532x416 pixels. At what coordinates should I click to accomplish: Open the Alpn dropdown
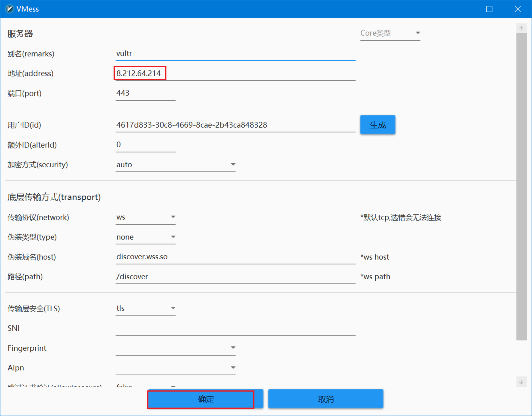175,368
